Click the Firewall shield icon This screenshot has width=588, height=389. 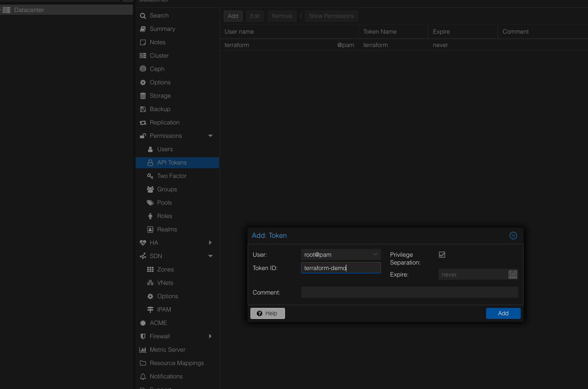coord(143,336)
